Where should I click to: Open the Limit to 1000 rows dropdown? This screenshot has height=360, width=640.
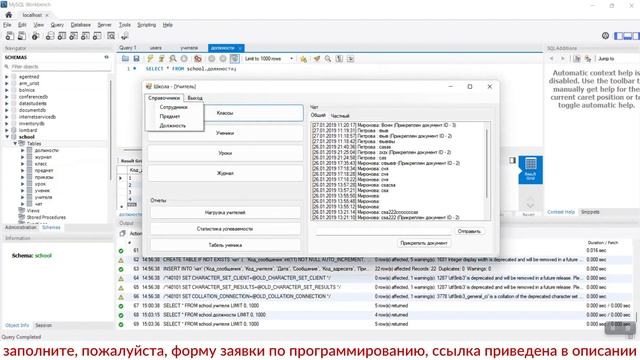269,59
